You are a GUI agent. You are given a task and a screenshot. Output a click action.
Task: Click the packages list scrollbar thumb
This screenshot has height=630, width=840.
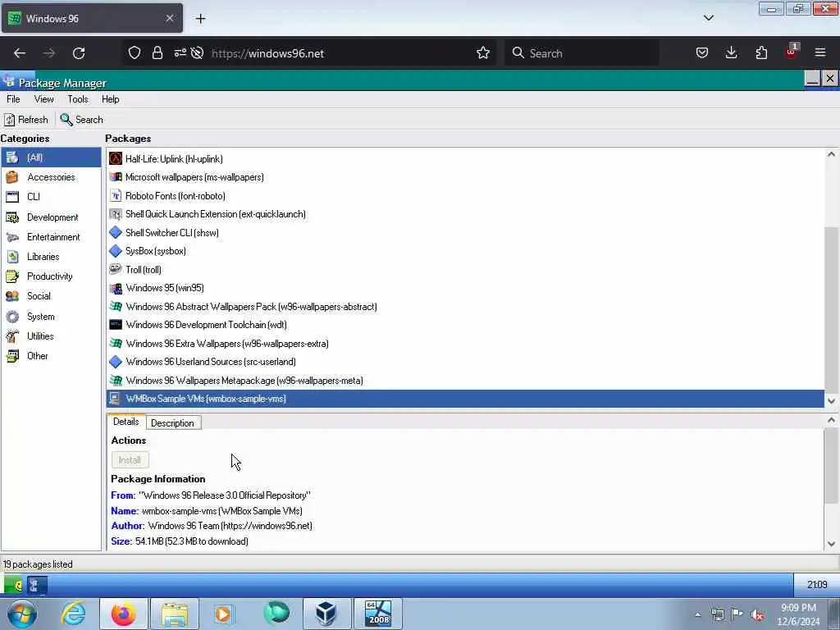coord(832,311)
